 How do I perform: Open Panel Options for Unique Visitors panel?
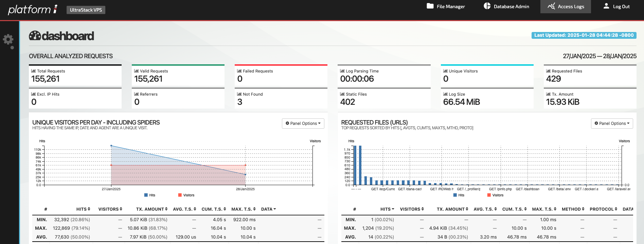pos(303,124)
